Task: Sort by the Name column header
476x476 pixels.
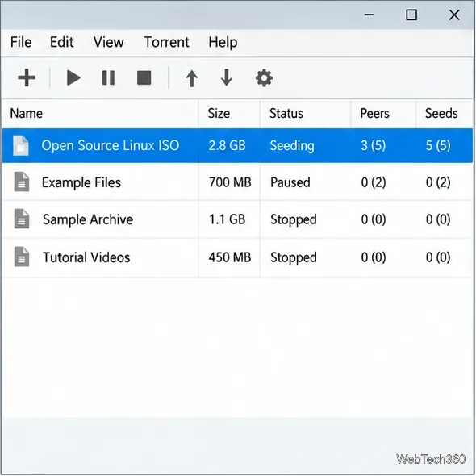Action: click(27, 113)
